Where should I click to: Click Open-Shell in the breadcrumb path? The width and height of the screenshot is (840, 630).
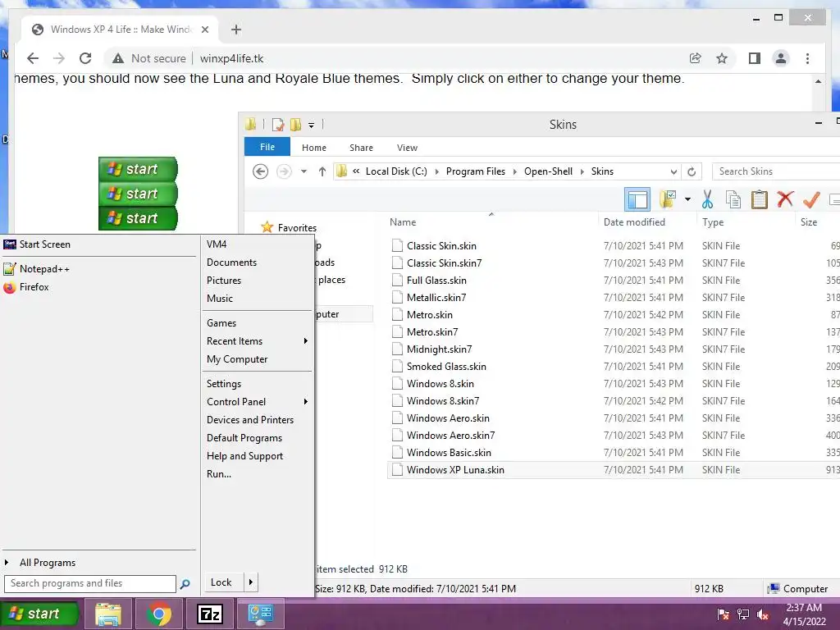(548, 171)
